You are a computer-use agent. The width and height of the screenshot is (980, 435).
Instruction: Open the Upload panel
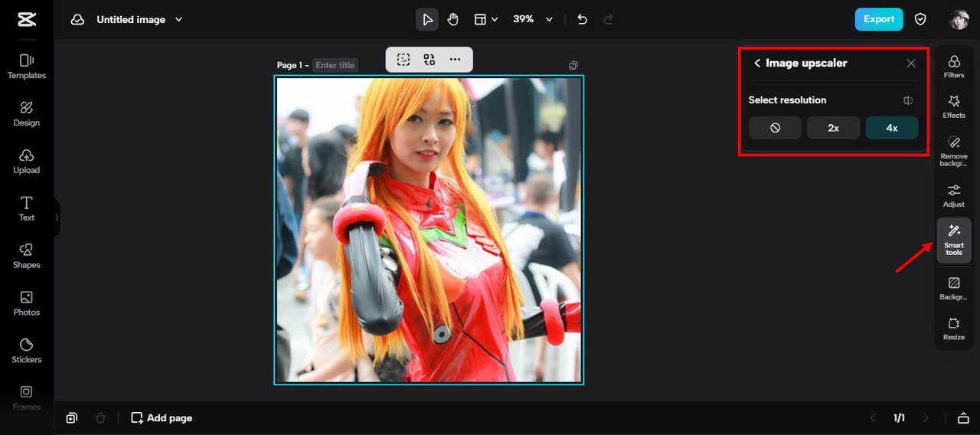[x=27, y=162]
